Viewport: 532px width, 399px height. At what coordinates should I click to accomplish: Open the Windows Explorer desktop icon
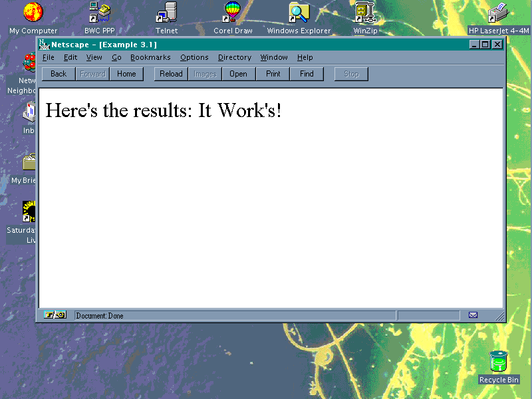pyautogui.click(x=299, y=12)
